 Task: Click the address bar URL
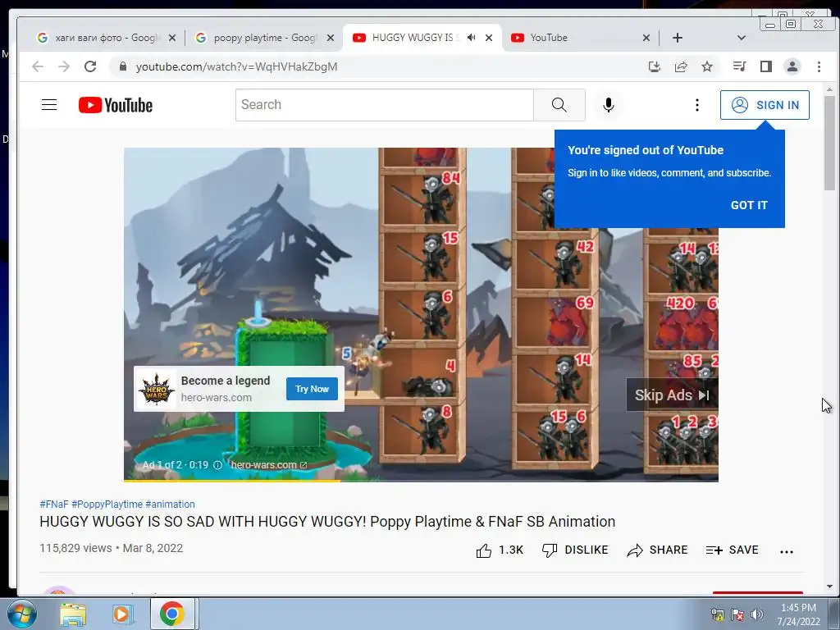tap(236, 66)
